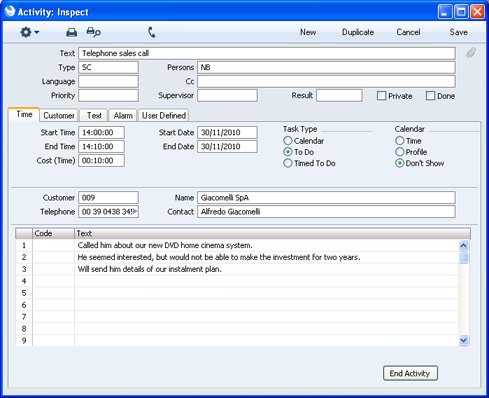The image size is (489, 398).
Task: Select Don't Show calendar radio
Action: tap(399, 163)
